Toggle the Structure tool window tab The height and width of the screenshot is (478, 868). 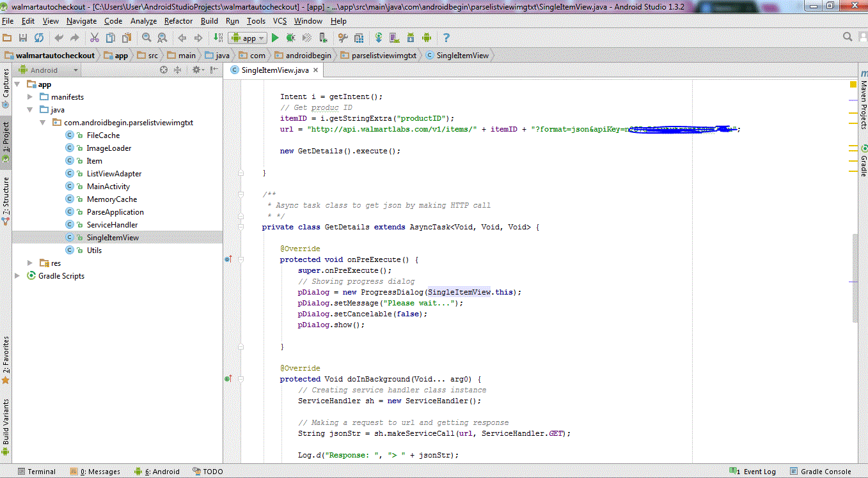6,201
